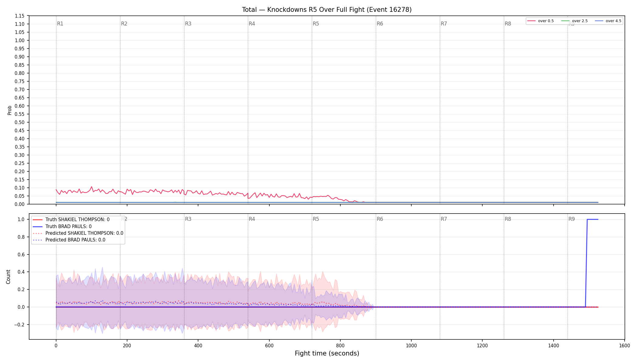
Task: Click the R6 round marker in the lower Count plot
Action: click(380, 219)
